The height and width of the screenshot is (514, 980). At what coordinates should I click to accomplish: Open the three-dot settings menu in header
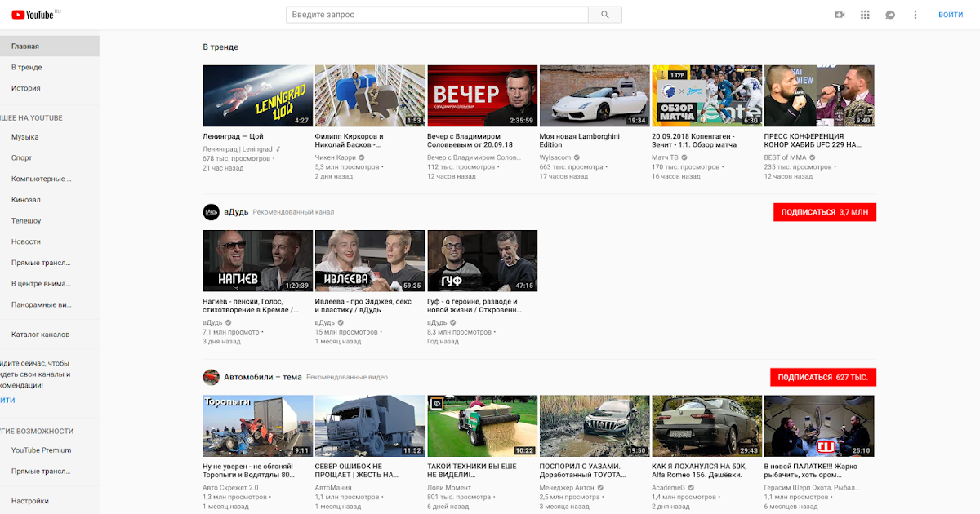pos(915,15)
